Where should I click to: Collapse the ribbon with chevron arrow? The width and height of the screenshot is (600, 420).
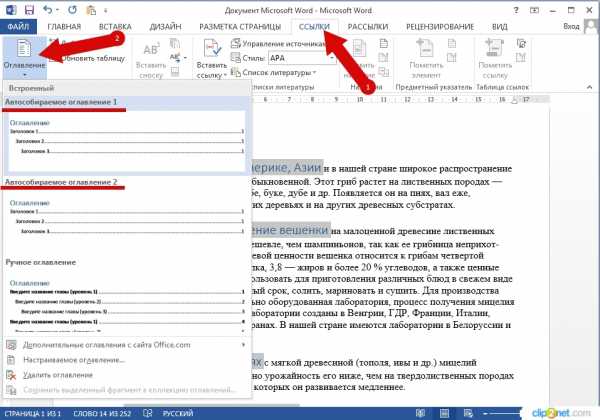(589, 88)
